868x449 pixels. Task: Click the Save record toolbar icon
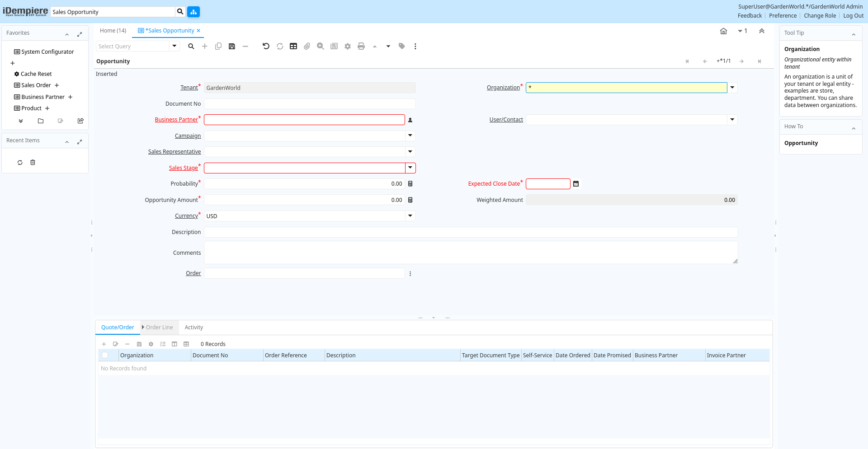point(232,46)
